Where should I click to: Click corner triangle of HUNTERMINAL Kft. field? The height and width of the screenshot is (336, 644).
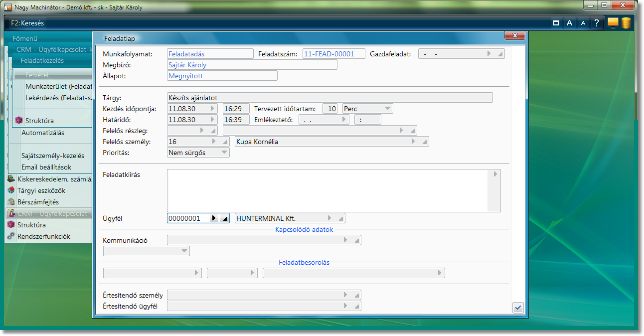click(340, 219)
